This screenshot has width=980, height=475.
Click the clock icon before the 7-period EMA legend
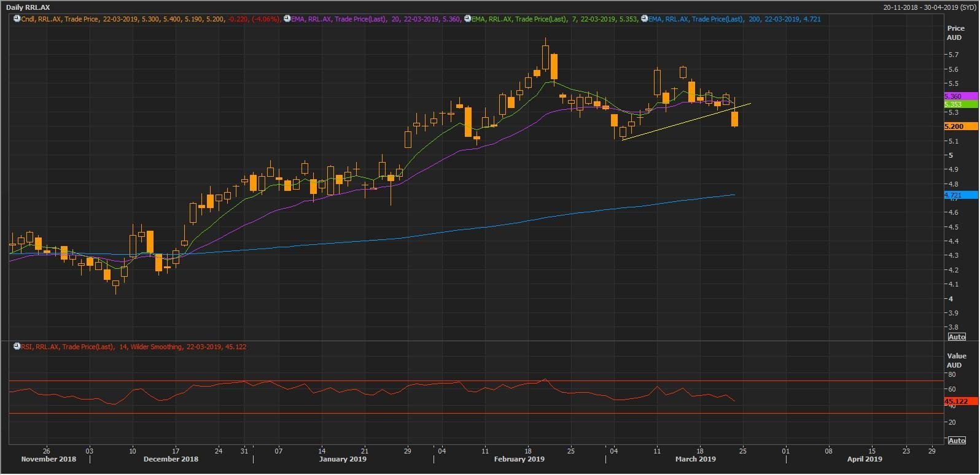tap(467, 19)
